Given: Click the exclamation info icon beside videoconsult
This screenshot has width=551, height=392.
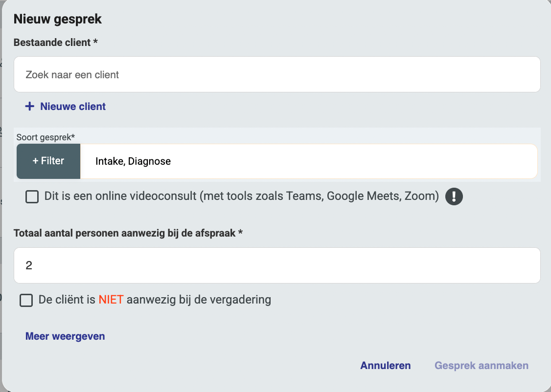Looking at the screenshot, I should [454, 196].
